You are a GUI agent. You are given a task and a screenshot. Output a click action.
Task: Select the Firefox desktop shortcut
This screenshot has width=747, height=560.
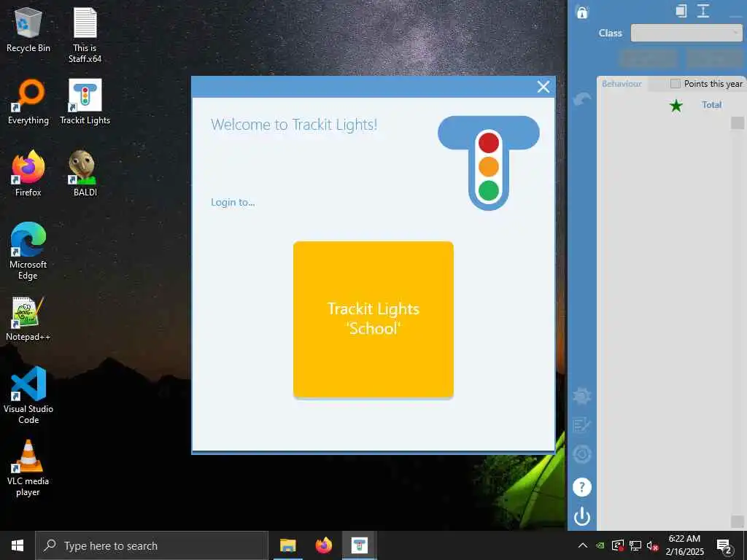[28, 174]
